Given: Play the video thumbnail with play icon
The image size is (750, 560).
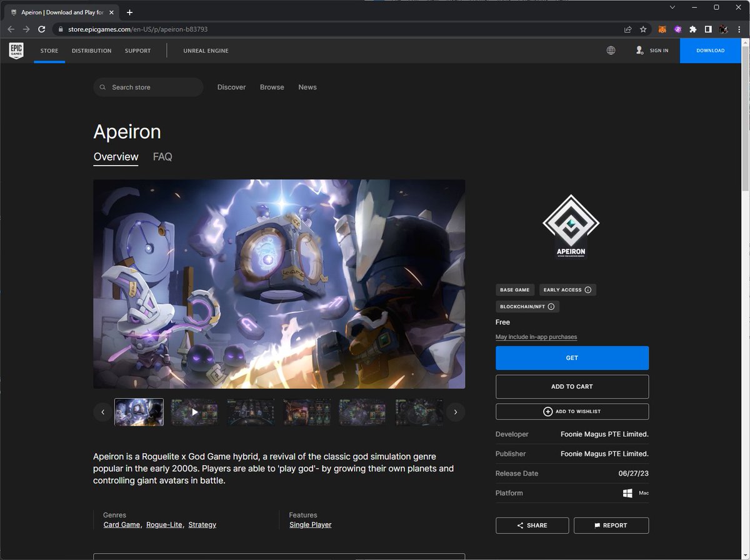Looking at the screenshot, I should tap(195, 412).
